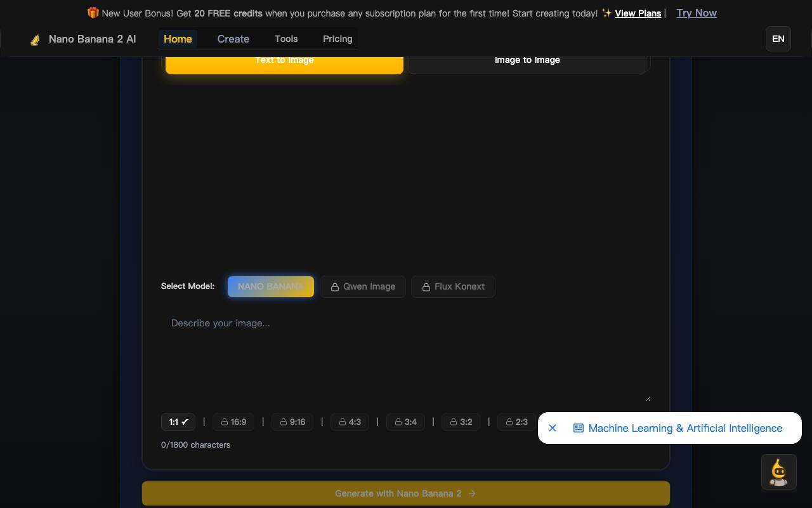Open the EN language selector
This screenshot has width=812, height=508.
tap(778, 39)
